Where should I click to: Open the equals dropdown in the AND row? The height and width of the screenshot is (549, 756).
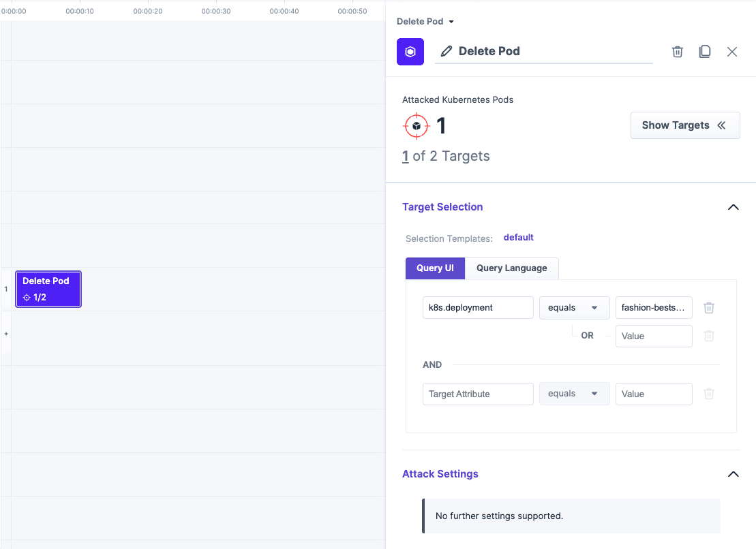(x=574, y=394)
